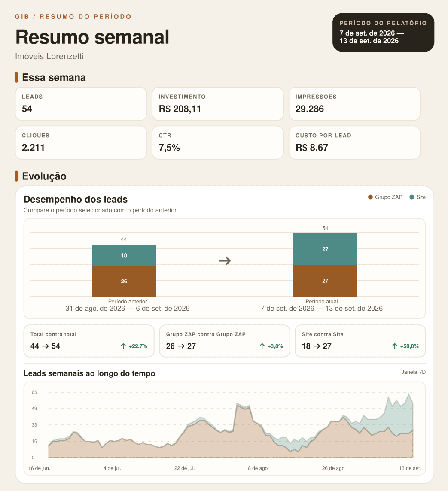The width and height of the screenshot is (448, 491).
Task: Click the 13 de set. axis label
Action: tap(410, 468)
